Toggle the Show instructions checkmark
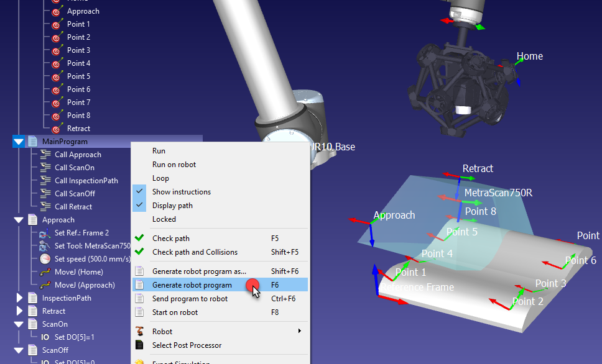 pyautogui.click(x=140, y=192)
